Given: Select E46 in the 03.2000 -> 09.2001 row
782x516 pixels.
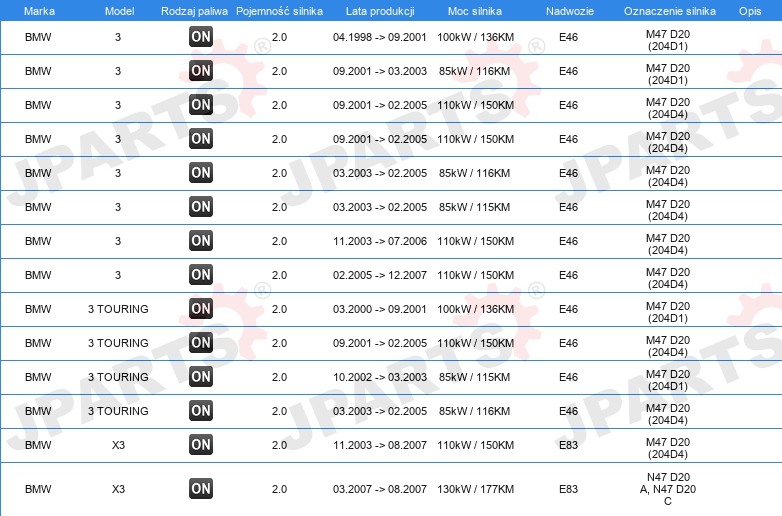Looking at the screenshot, I should point(569,309).
